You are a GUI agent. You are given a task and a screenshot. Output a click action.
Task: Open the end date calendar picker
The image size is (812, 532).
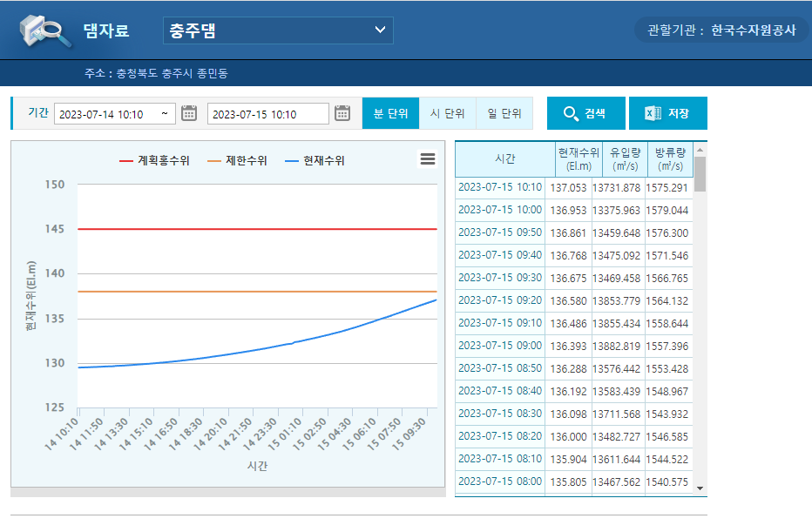[x=342, y=113]
